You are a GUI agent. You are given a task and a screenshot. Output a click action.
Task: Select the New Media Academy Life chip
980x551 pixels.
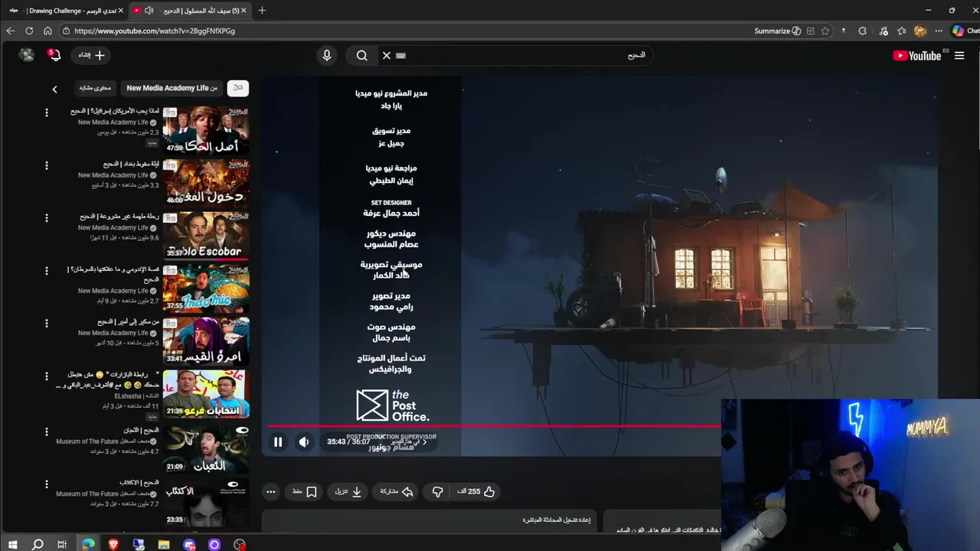click(171, 88)
